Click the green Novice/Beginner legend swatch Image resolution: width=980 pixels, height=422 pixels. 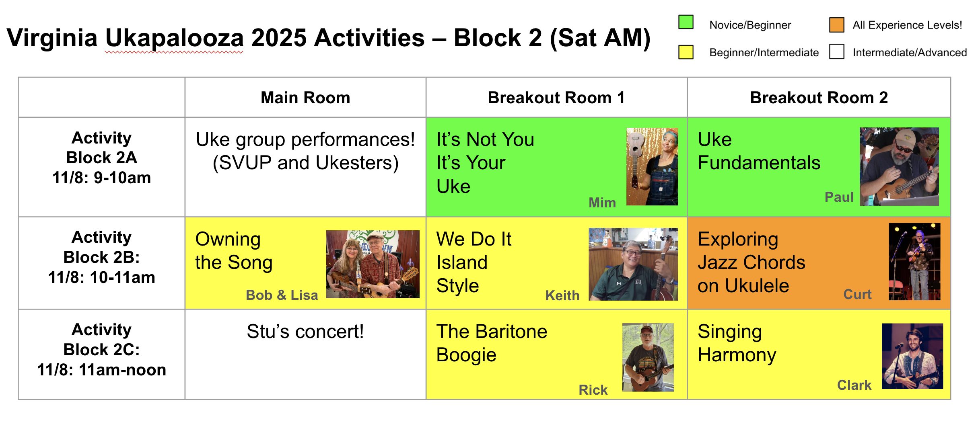pyautogui.click(x=686, y=22)
